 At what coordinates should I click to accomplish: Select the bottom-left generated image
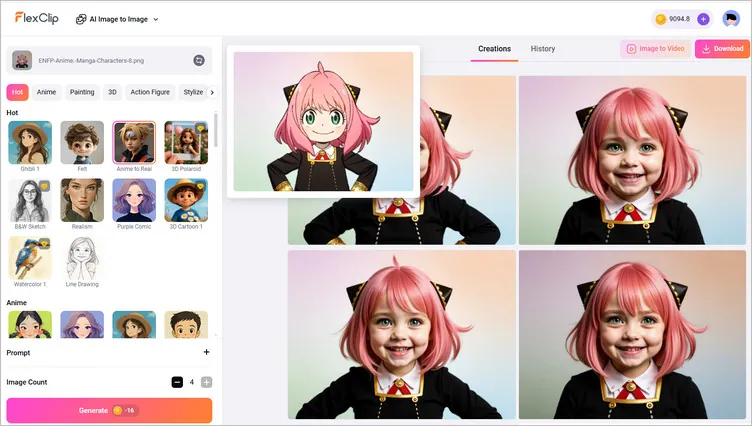[x=402, y=334]
